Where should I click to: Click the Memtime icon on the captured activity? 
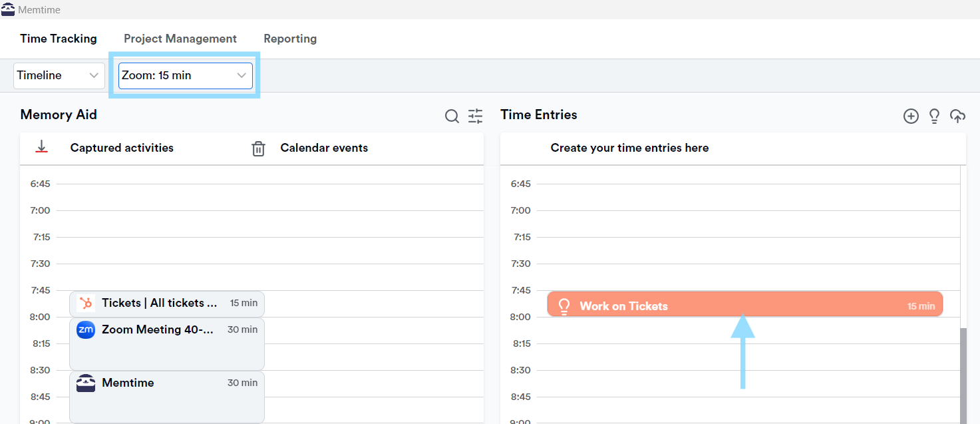85,383
